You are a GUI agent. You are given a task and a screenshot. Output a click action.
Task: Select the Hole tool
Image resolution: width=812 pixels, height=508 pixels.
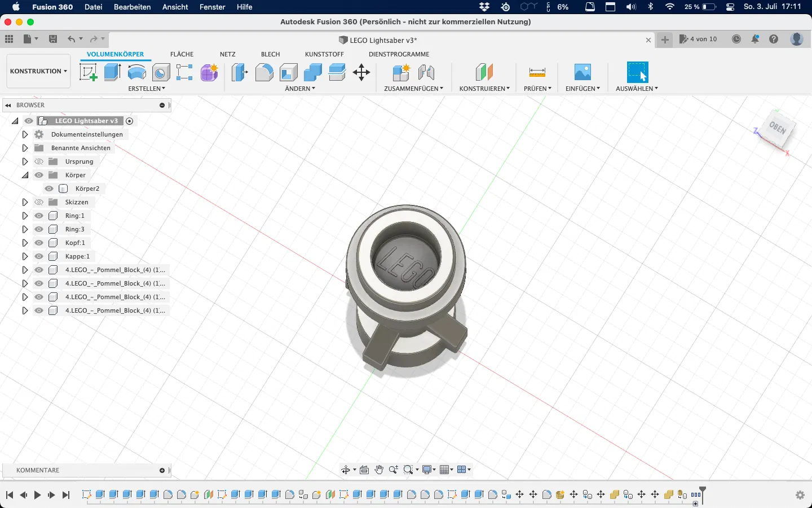pos(161,72)
